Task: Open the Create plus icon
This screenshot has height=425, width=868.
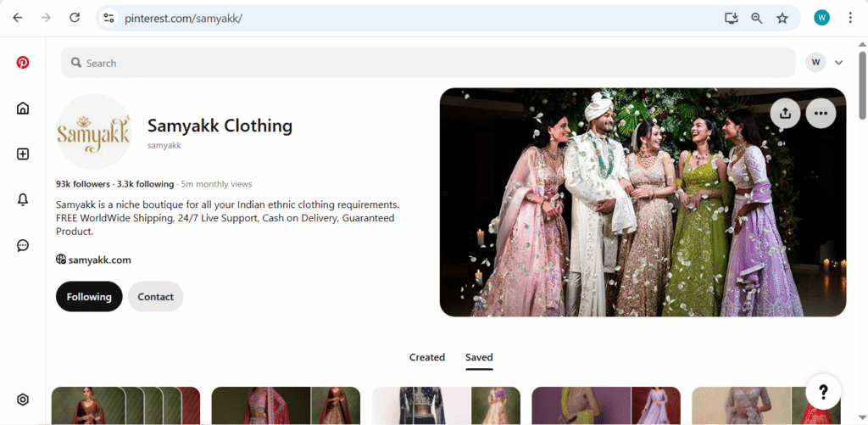Action: coord(23,154)
